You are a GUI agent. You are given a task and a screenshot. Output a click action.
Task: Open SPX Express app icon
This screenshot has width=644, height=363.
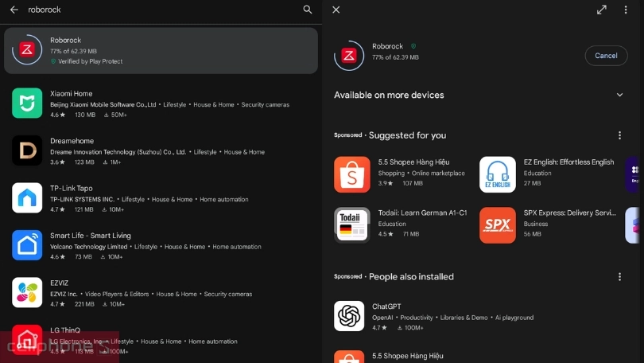tap(498, 225)
